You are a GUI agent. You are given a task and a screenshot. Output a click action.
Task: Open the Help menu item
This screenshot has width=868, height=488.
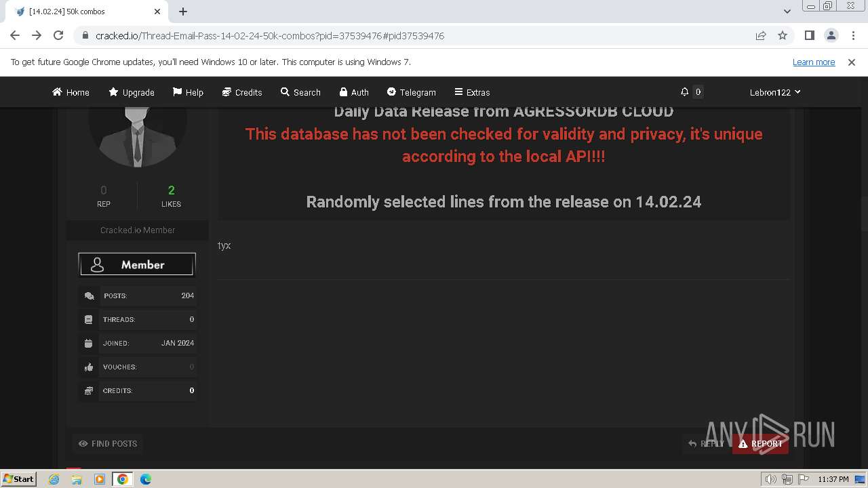188,92
